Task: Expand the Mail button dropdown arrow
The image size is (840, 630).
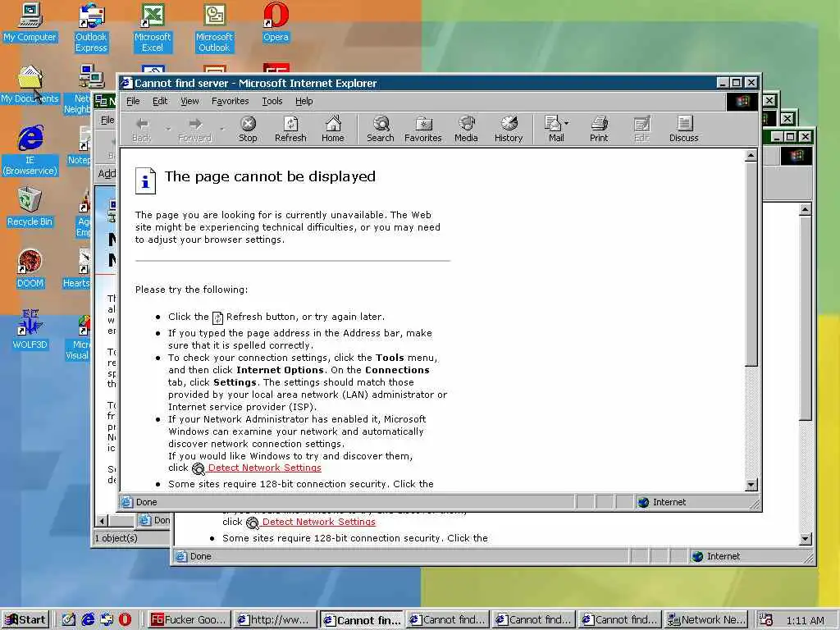Action: click(567, 123)
